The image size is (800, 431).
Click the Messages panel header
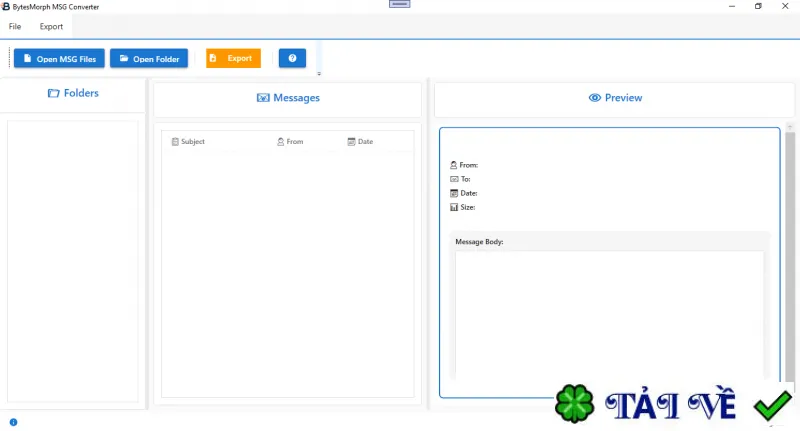click(x=288, y=98)
